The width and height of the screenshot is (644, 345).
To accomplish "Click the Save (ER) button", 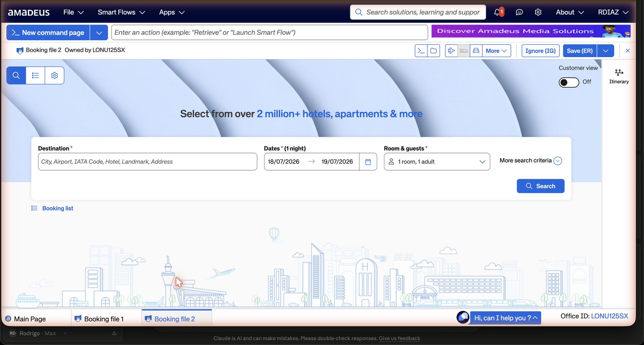I will 580,51.
